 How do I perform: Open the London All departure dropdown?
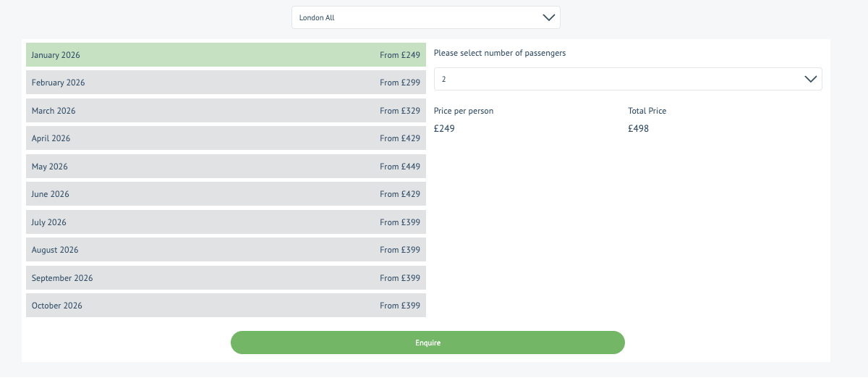(x=425, y=17)
